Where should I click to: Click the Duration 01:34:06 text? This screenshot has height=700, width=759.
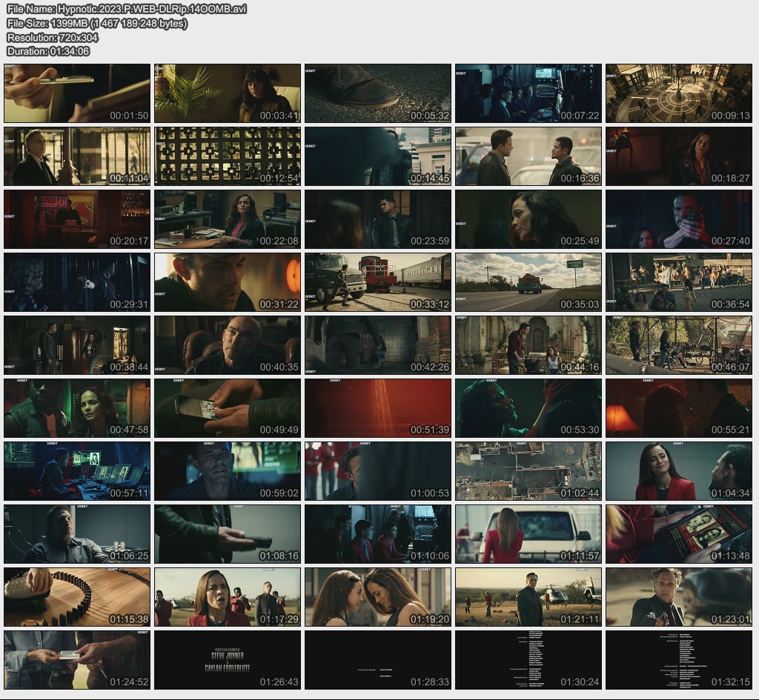48,51
